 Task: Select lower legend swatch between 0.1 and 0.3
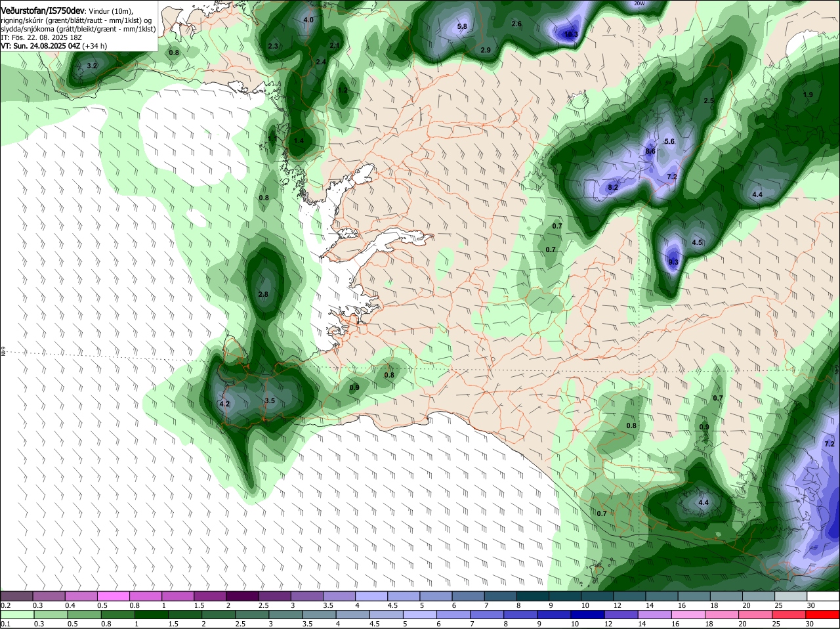point(19,615)
